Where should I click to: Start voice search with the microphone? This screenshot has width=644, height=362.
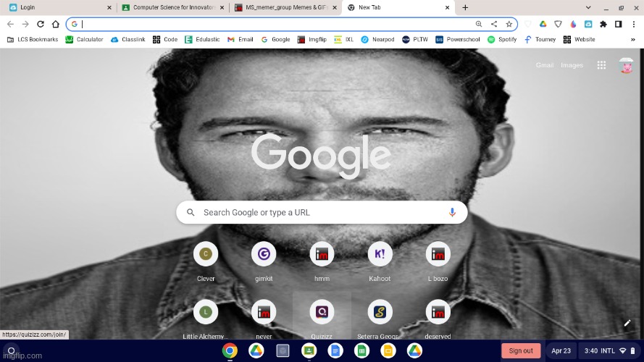[452, 212]
